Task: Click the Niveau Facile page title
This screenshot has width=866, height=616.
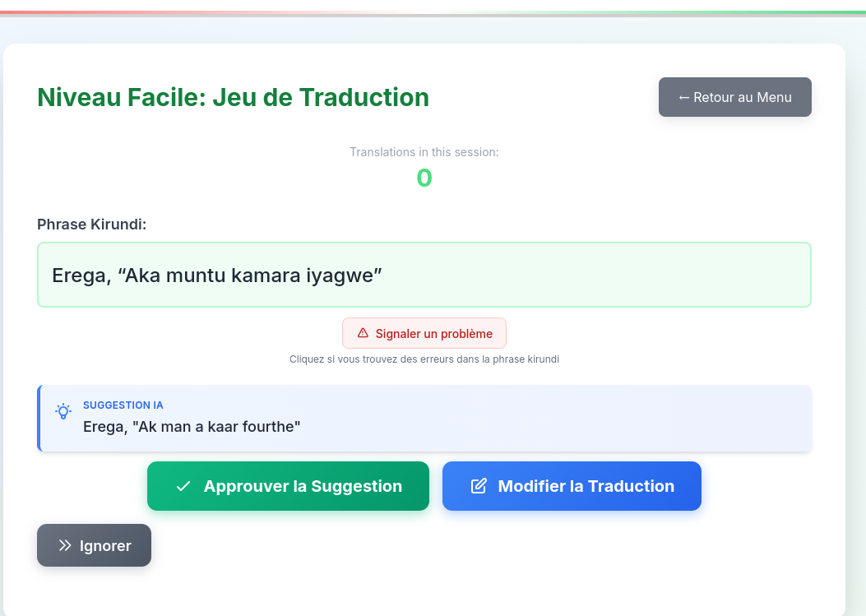Action: click(233, 97)
